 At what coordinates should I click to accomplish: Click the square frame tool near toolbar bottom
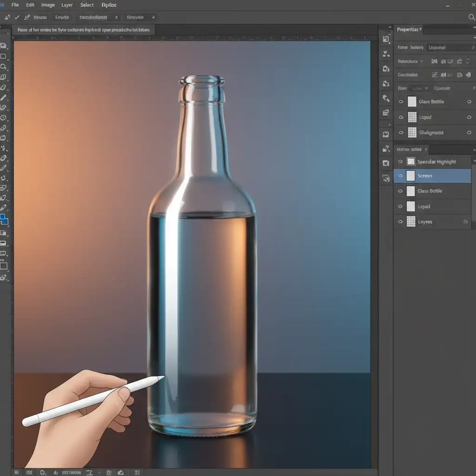tap(4, 266)
